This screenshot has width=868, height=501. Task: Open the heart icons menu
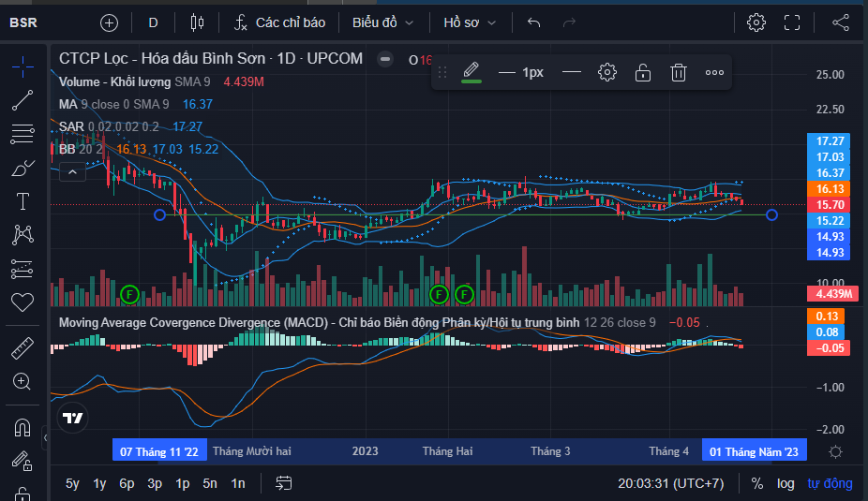[22, 302]
